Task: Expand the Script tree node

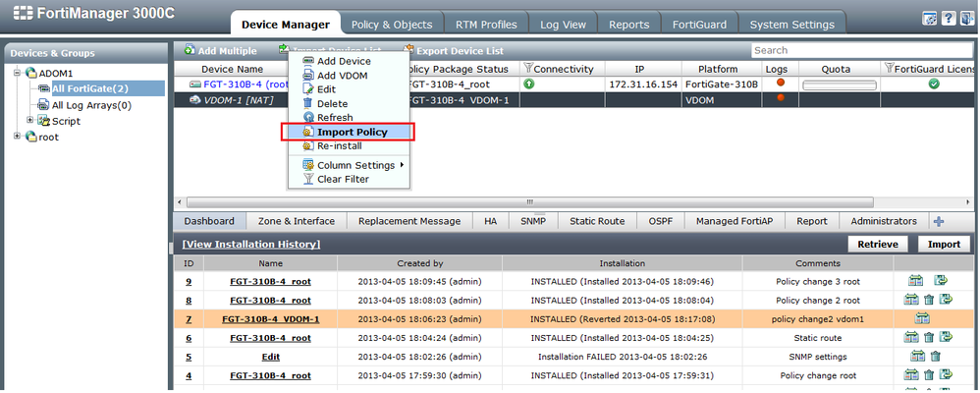Action: pyautogui.click(x=30, y=120)
